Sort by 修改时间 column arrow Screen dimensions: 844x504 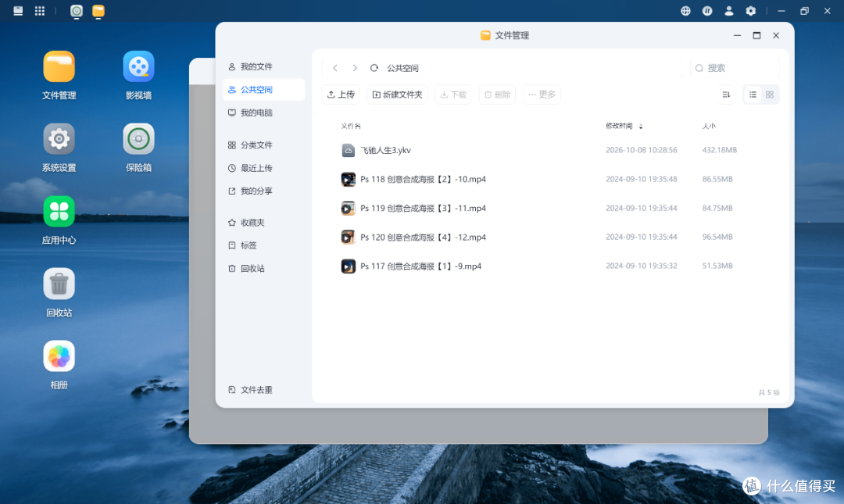[x=641, y=127]
